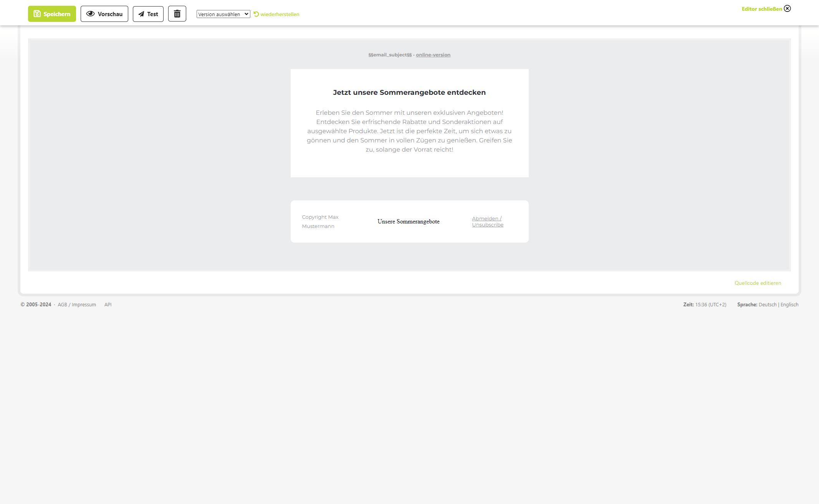Click the Copyright Max Mustermann text
This screenshot has height=504, width=819.
point(320,221)
